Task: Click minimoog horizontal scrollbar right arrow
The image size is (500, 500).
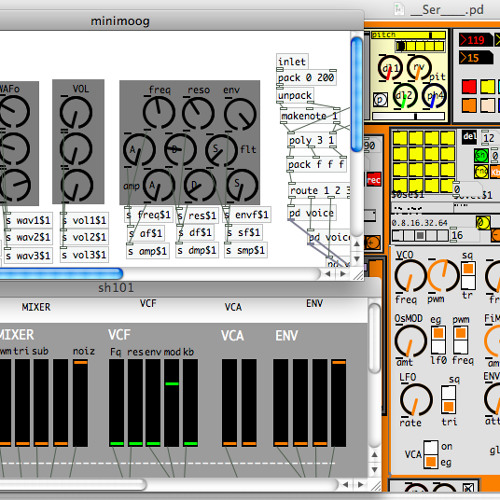Action: coord(343,274)
